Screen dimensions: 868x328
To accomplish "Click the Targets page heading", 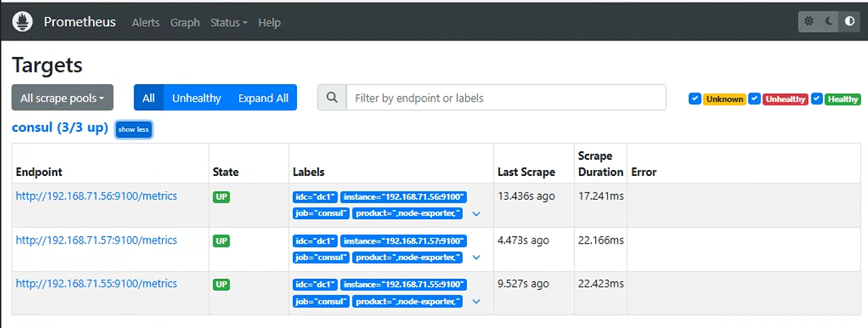I will [47, 65].
